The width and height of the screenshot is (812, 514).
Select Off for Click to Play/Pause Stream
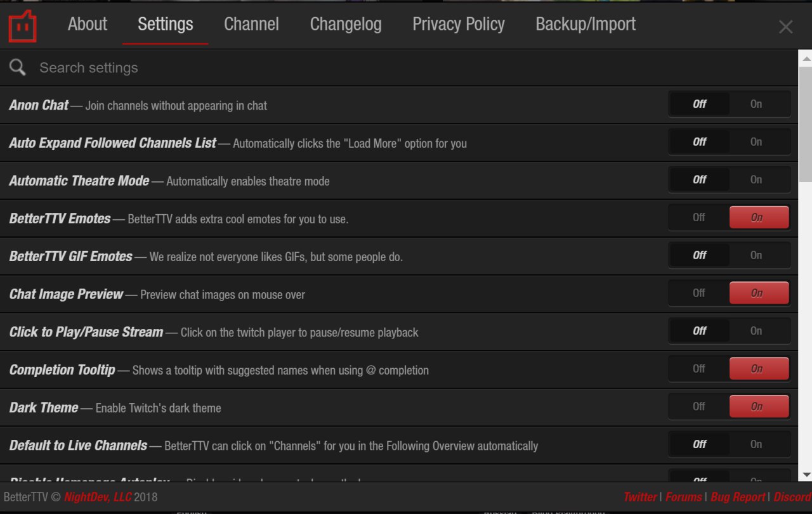(700, 330)
